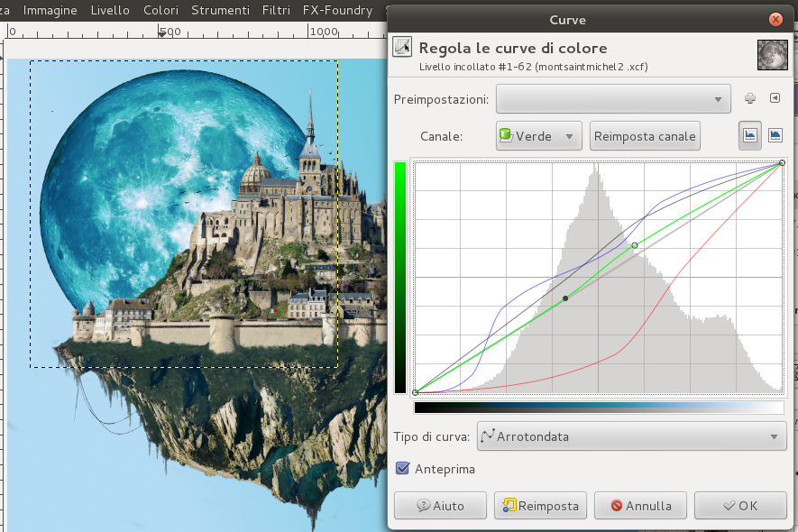Click the Reimposta reset button
The height and width of the screenshot is (532, 798).
click(540, 506)
